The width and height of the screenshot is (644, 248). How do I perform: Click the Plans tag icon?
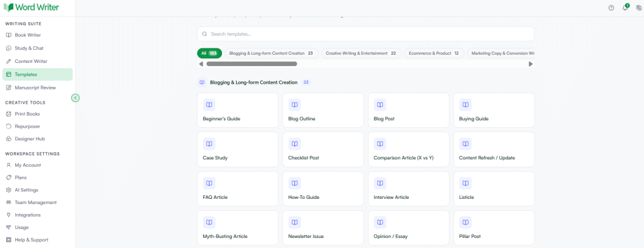(9, 178)
